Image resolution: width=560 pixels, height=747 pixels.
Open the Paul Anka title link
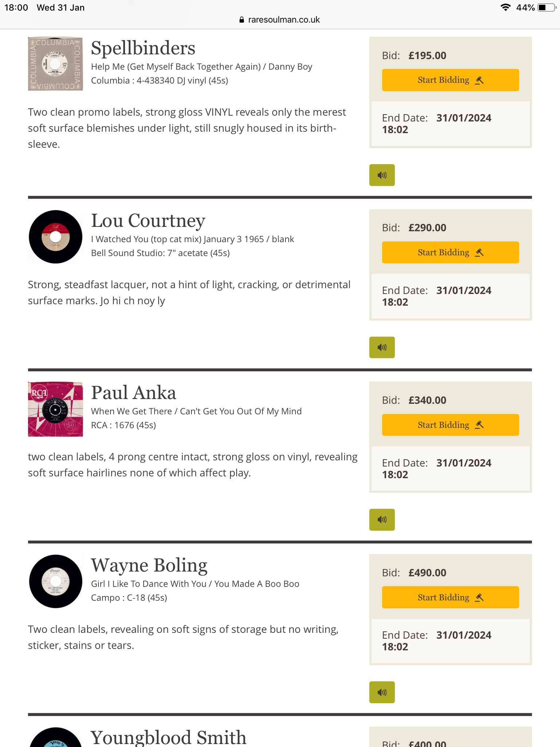133,393
